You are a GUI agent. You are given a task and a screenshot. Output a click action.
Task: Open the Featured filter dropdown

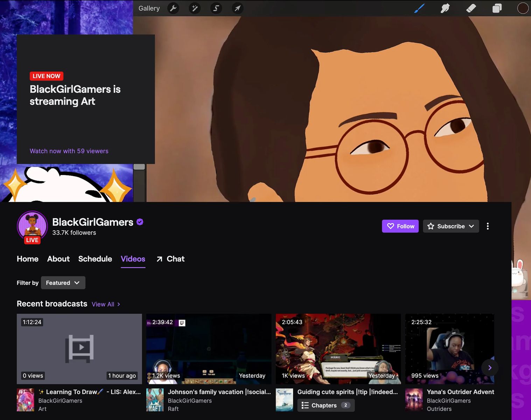point(63,282)
